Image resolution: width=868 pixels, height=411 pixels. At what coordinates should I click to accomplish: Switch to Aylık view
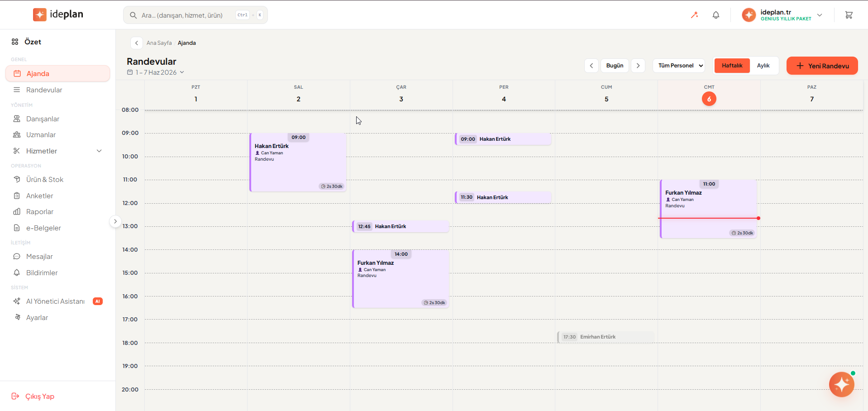(763, 66)
